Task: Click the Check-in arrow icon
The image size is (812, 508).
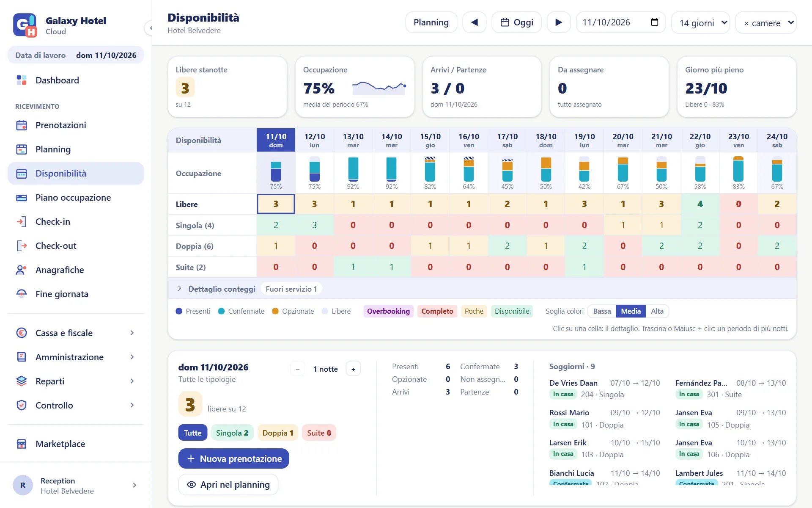Action: click(22, 221)
